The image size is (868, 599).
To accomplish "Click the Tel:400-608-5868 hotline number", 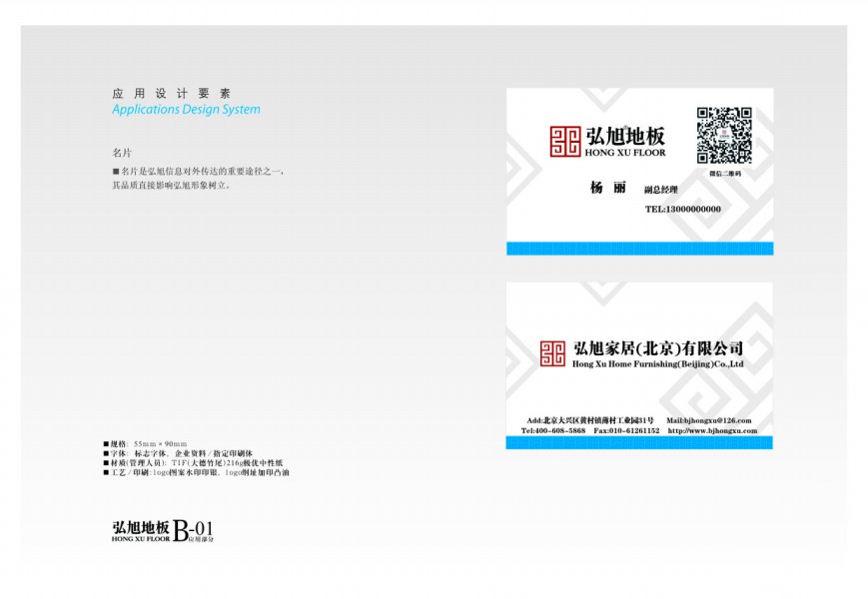I will 553,431.
